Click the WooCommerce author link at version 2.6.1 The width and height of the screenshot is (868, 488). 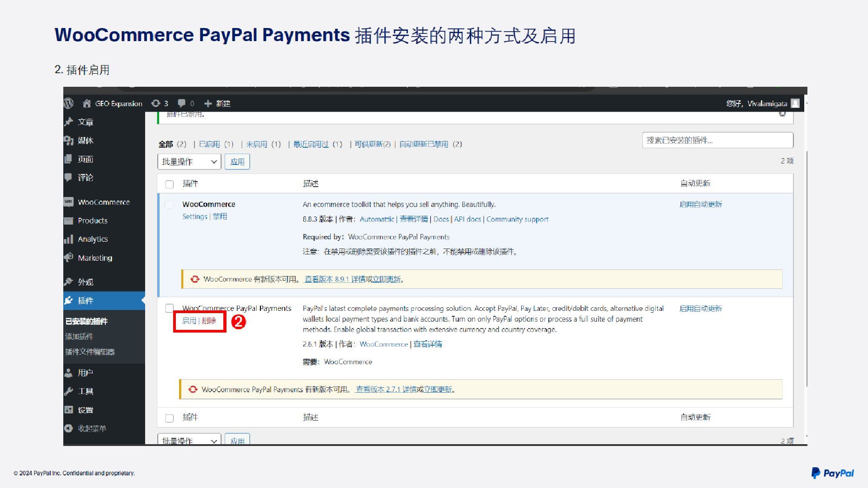384,344
